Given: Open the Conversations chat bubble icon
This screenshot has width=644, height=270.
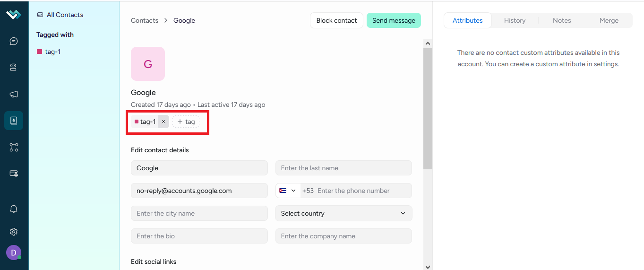Looking at the screenshot, I should click(14, 41).
